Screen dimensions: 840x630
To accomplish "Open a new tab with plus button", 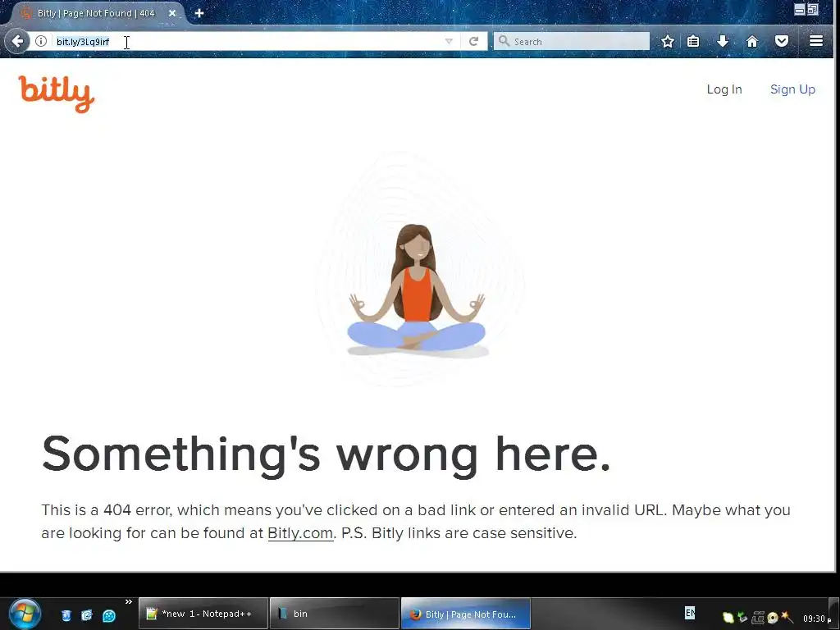I will click(199, 13).
